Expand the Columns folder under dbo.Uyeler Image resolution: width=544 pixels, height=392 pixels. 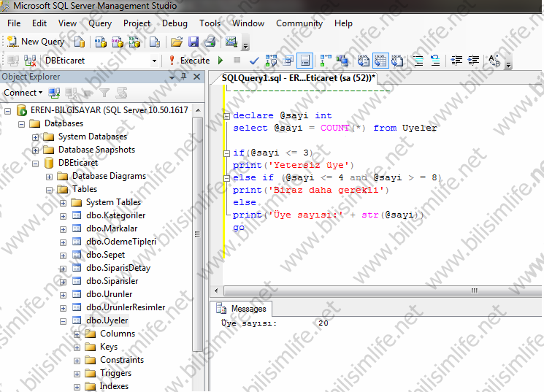77,335
